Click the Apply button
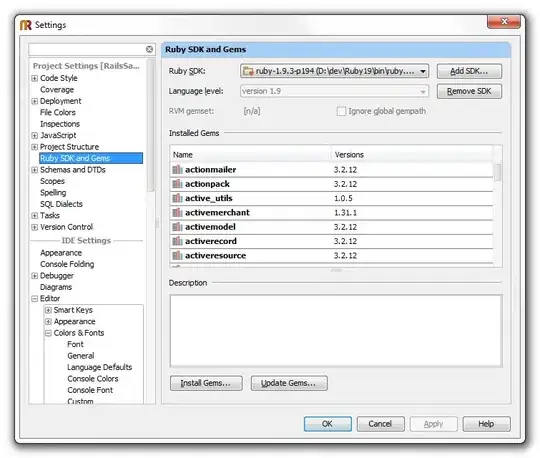This screenshot has width=540, height=458. (433, 424)
